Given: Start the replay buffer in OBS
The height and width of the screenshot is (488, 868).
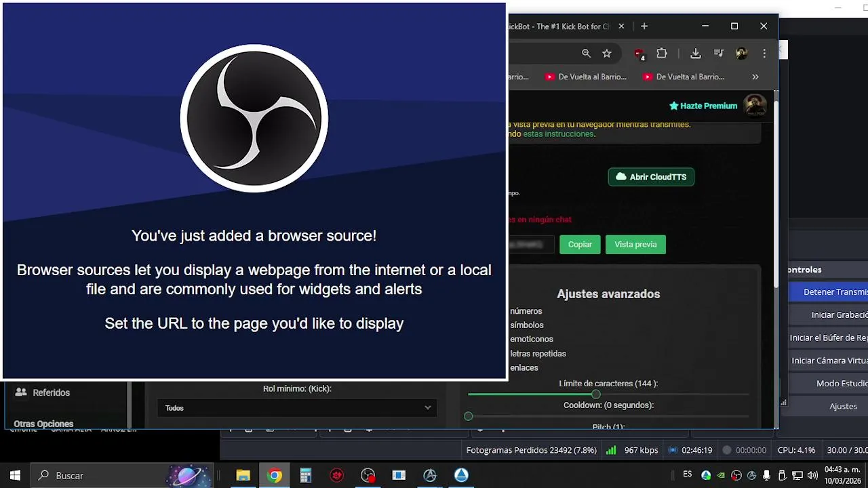Looking at the screenshot, I should click(829, 338).
